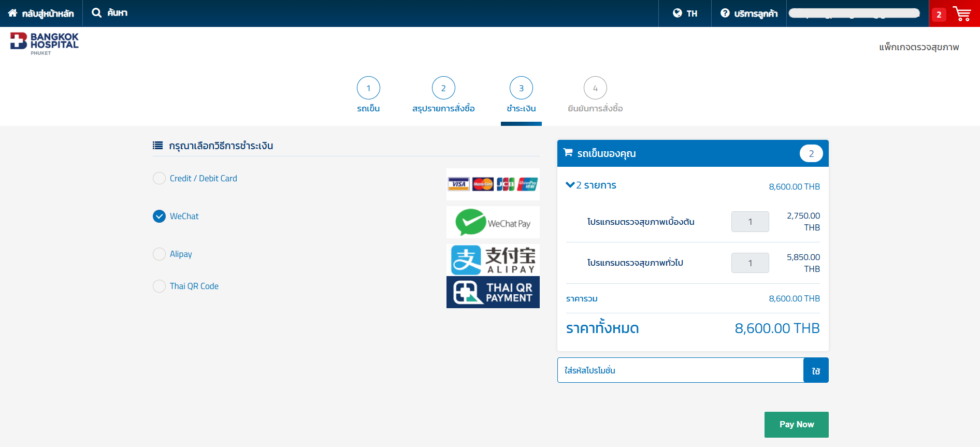This screenshot has width=980, height=447.
Task: Click the Alipay logo
Action: click(493, 259)
